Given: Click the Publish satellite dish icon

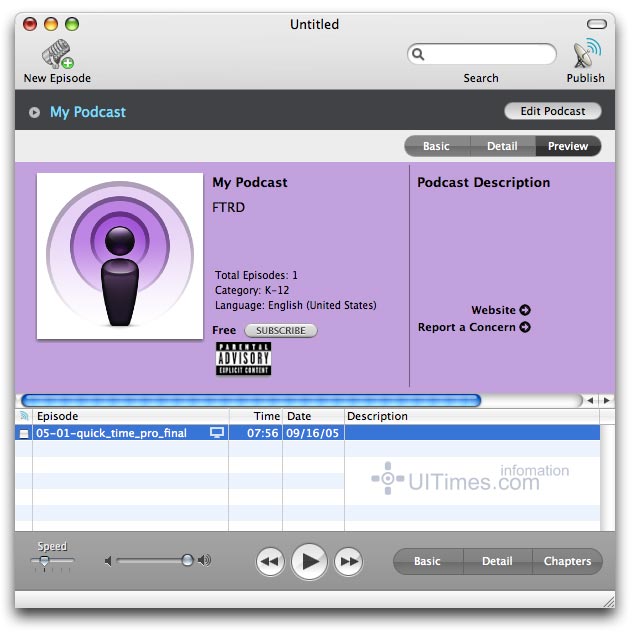Looking at the screenshot, I should tap(586, 53).
